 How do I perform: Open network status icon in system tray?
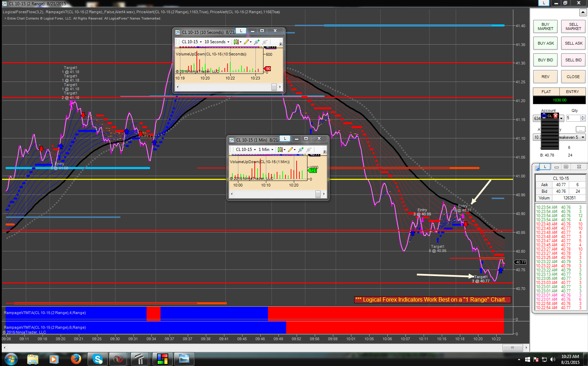coord(544,359)
